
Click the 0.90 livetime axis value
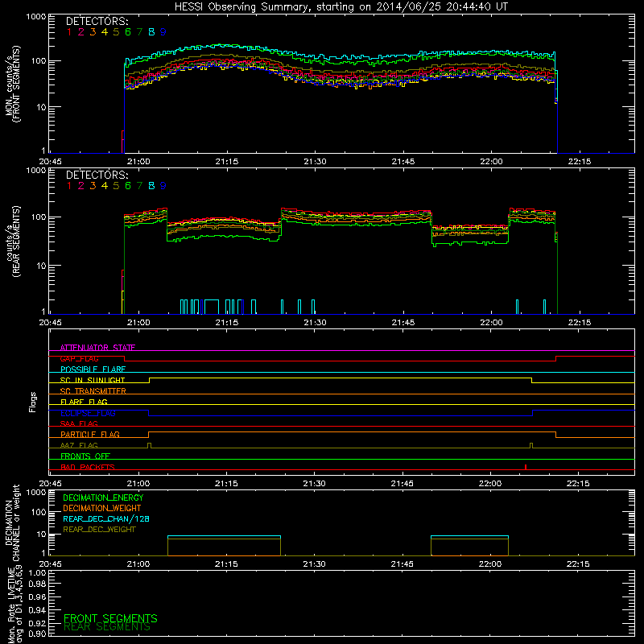tap(37, 634)
